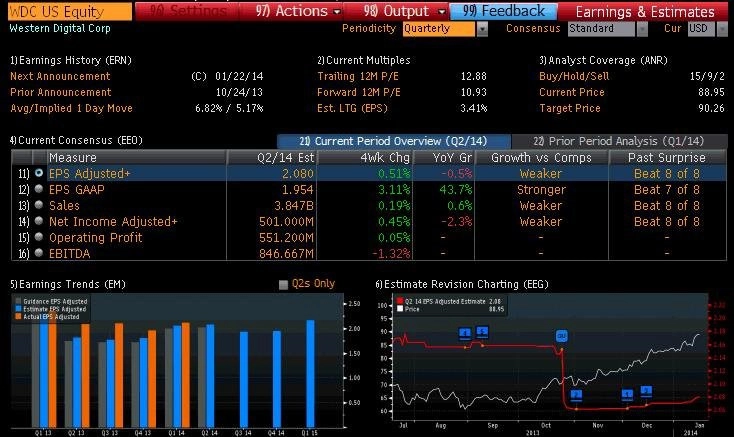The image size is (734, 437).
Task: Click the 1.954 EPS GAAP estimate value
Action: pos(298,189)
